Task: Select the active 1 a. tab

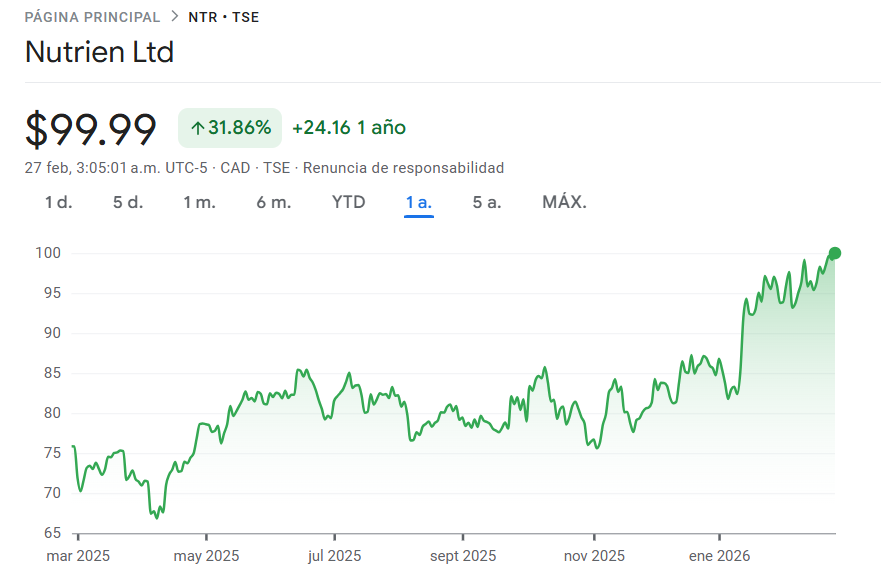Action: point(419,202)
